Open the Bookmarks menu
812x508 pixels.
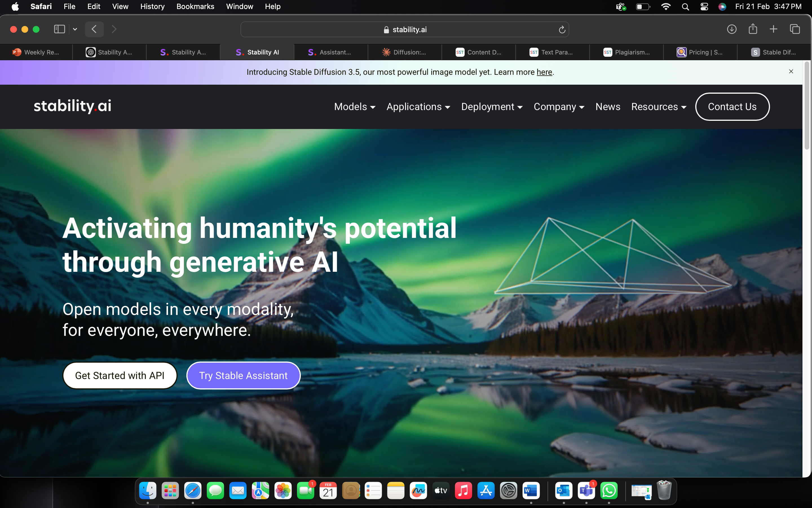(195, 7)
